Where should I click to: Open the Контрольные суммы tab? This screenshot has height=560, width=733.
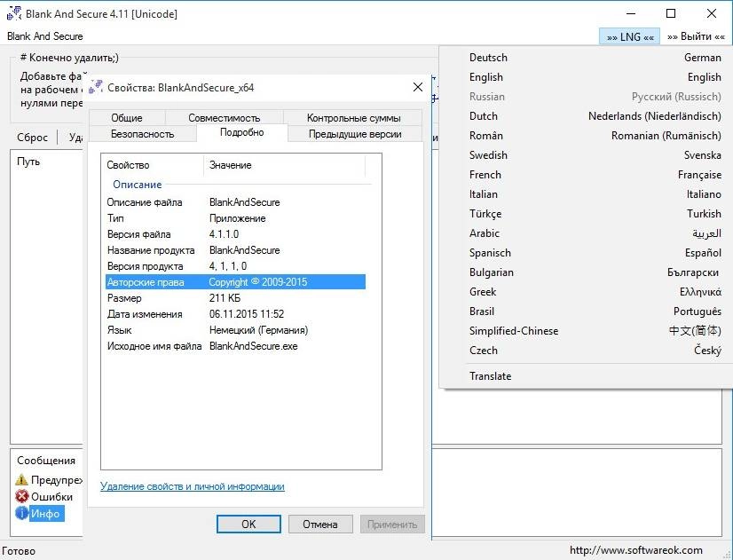coord(353,118)
